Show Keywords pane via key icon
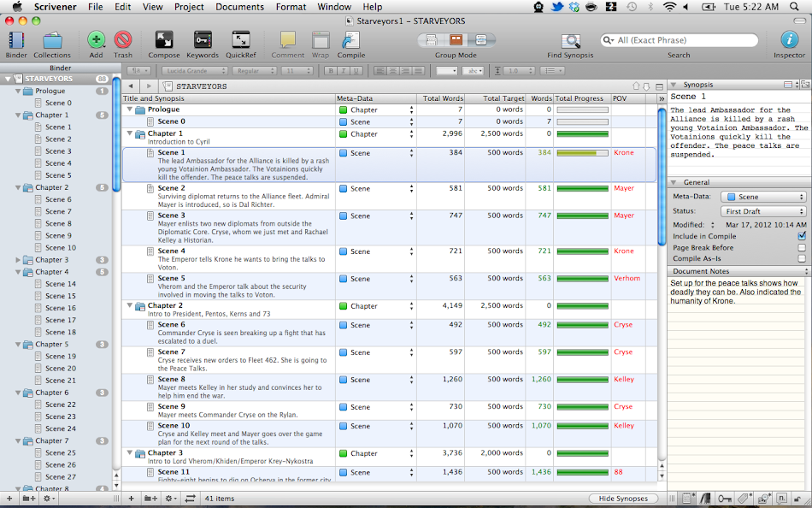This screenshot has width=812, height=508. (x=724, y=498)
